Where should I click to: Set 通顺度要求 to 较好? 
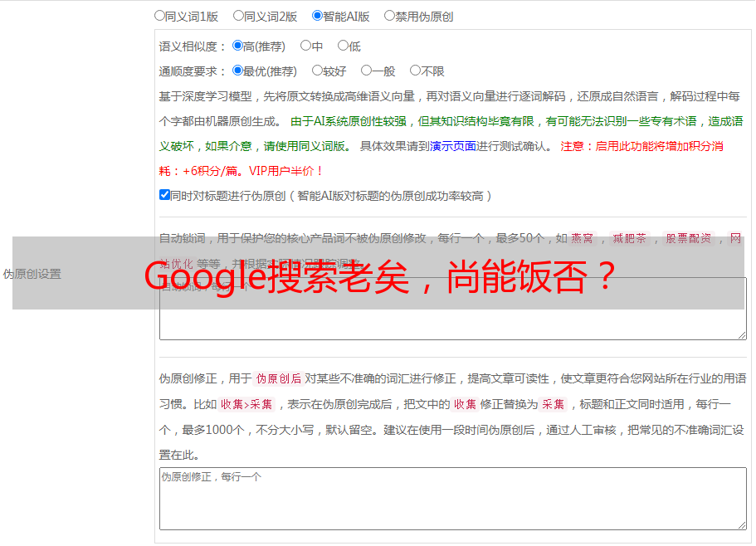pos(317,71)
